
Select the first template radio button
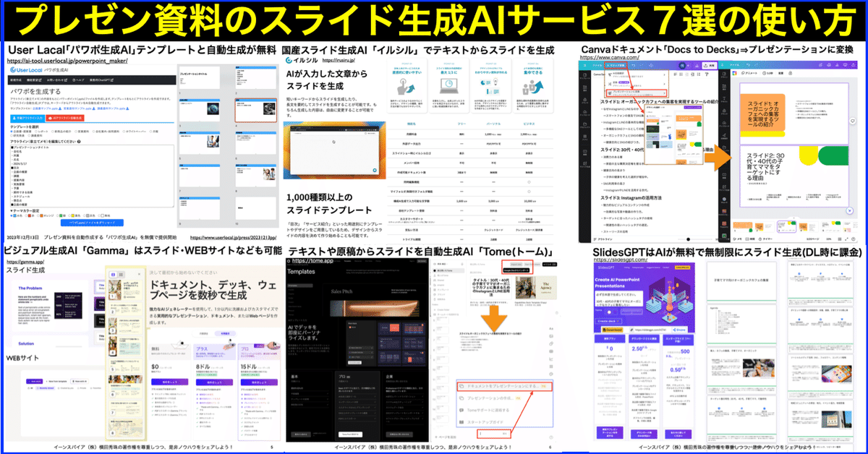pos(10,132)
